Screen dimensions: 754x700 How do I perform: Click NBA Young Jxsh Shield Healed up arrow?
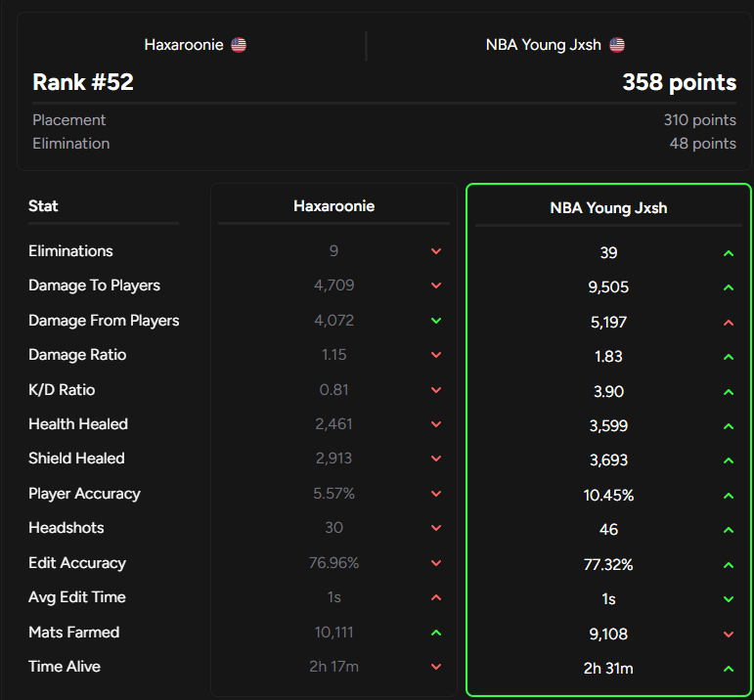(x=729, y=460)
